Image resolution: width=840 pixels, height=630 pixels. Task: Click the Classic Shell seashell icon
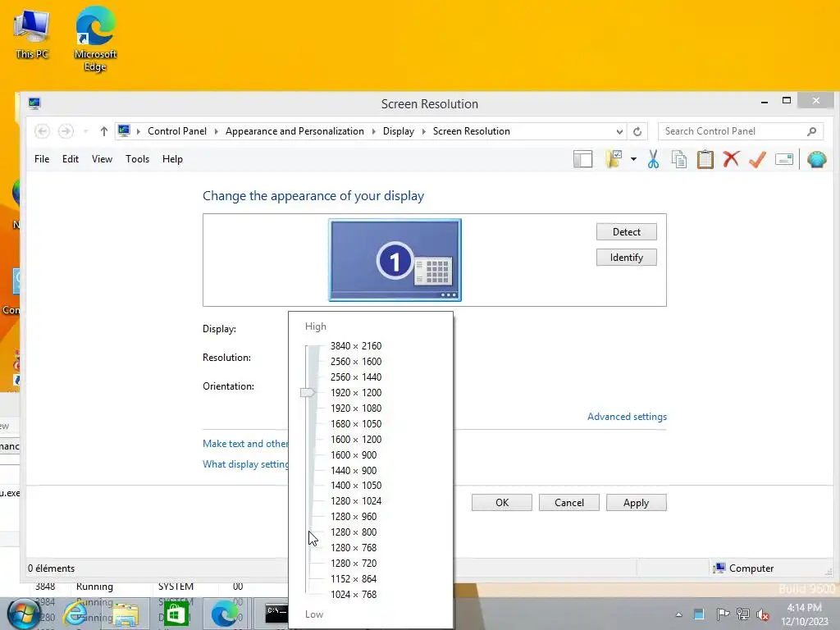[x=816, y=159]
